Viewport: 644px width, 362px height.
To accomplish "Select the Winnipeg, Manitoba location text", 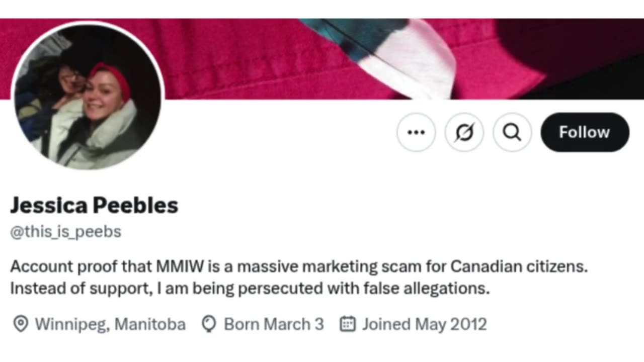I will click(x=110, y=324).
